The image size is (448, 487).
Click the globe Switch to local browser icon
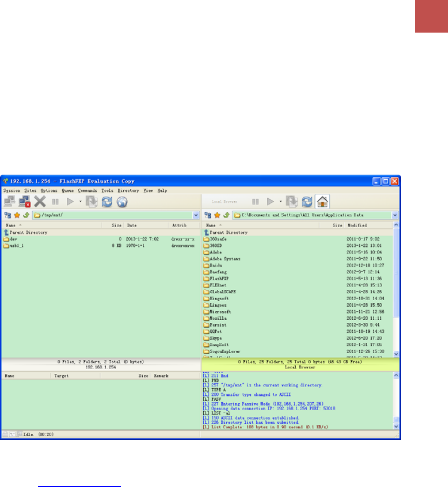pos(122,202)
